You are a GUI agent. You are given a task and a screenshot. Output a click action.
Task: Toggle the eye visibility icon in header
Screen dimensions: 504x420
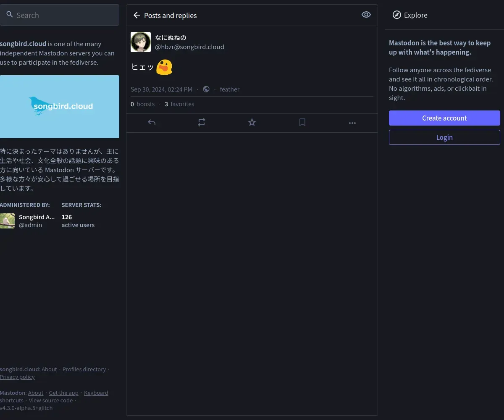point(366,15)
